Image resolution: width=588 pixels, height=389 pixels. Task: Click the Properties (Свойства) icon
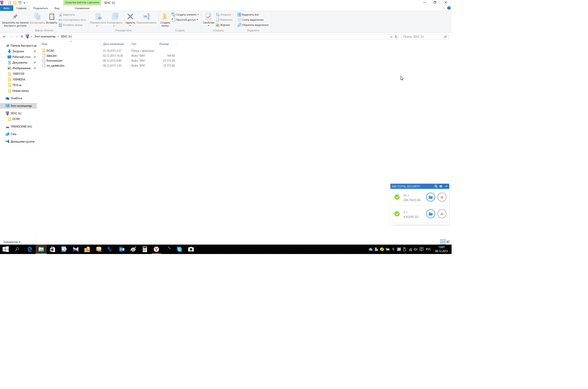point(208,17)
